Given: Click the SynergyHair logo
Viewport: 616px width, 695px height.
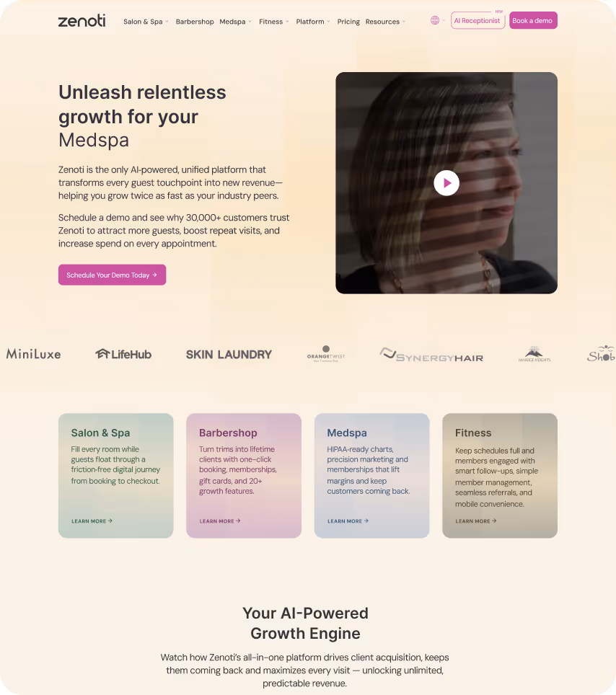Looking at the screenshot, I should 431,355.
